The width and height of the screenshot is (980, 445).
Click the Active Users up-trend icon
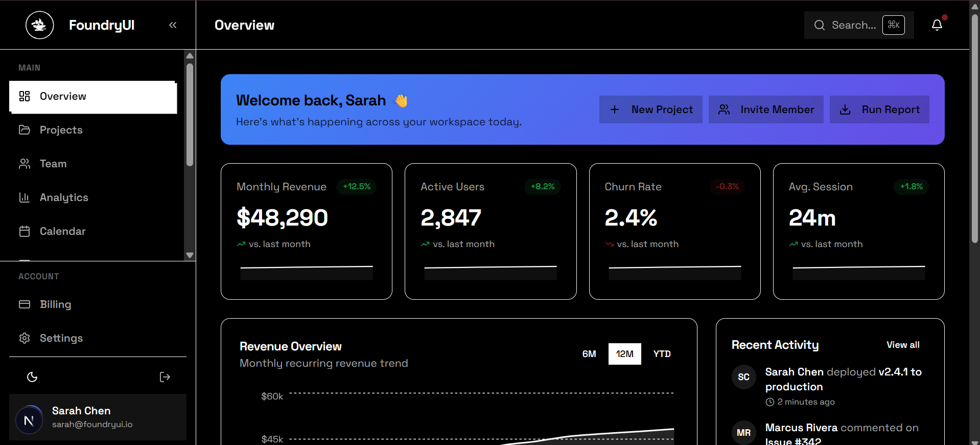425,244
